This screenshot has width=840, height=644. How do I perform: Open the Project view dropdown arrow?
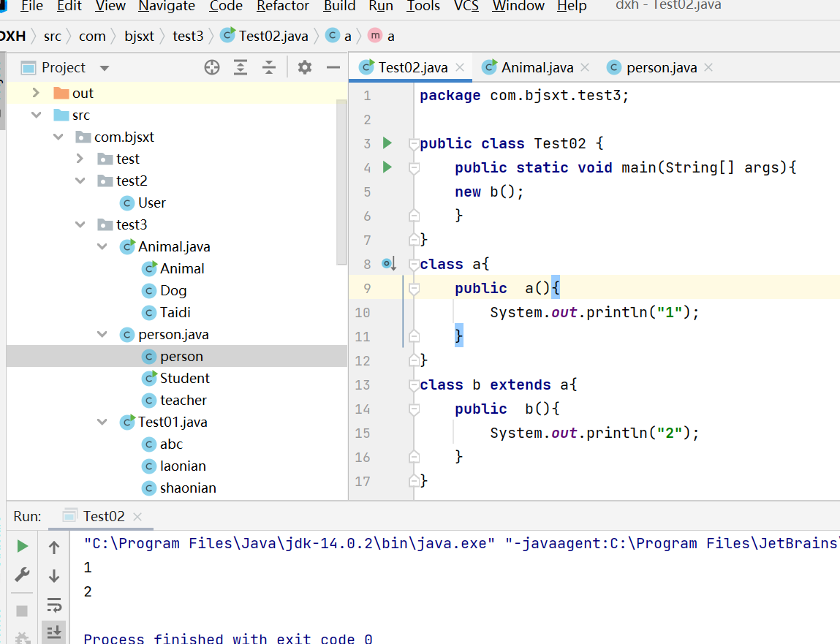click(105, 68)
